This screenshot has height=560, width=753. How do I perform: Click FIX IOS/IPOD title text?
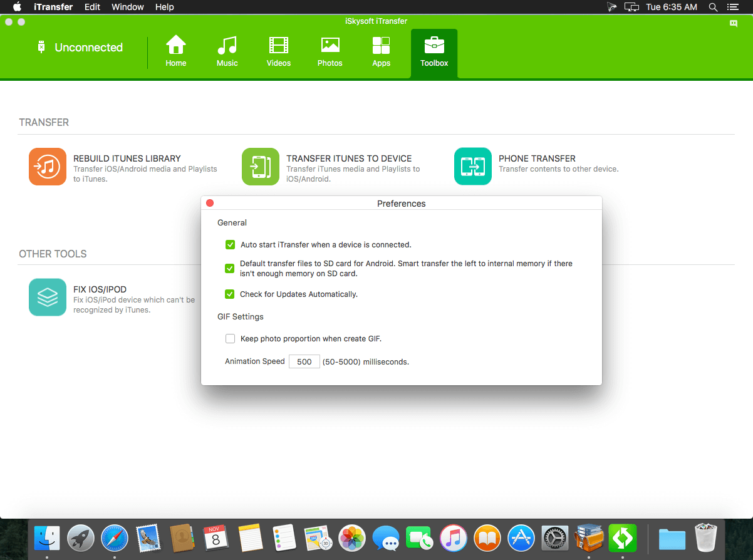click(x=100, y=289)
